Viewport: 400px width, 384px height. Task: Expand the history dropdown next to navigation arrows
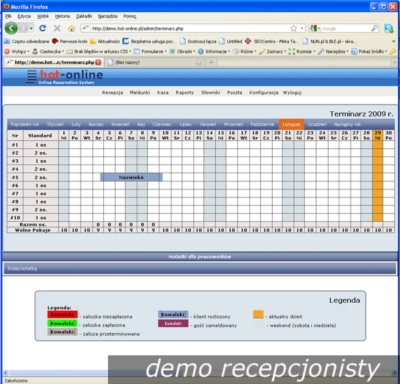coord(31,28)
